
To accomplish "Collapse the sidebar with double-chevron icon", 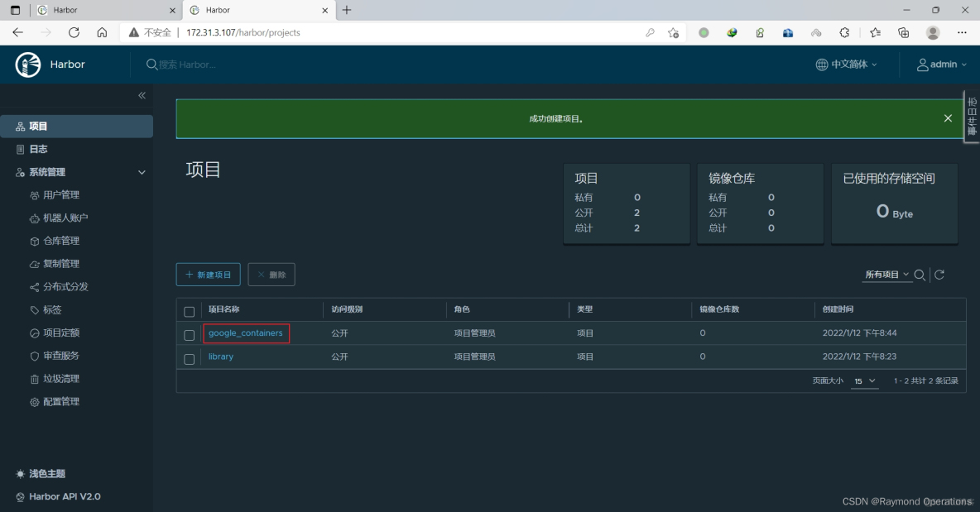I will click(142, 96).
